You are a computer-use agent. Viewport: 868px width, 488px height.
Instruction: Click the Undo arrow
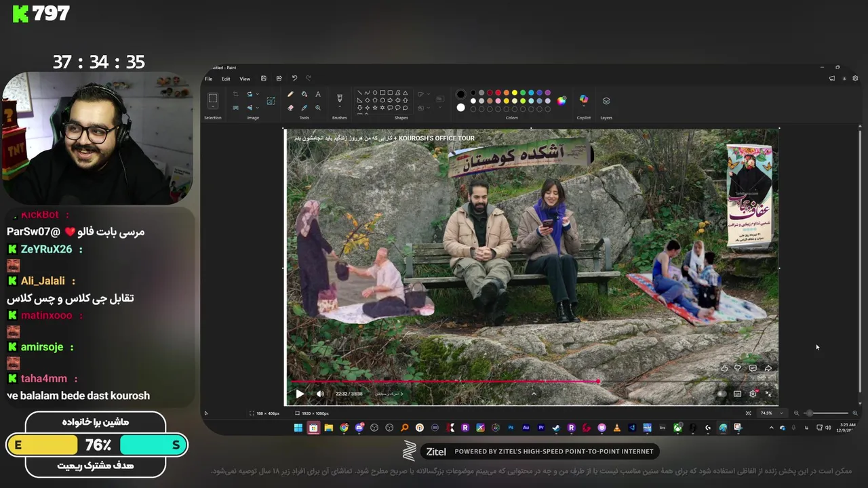294,79
